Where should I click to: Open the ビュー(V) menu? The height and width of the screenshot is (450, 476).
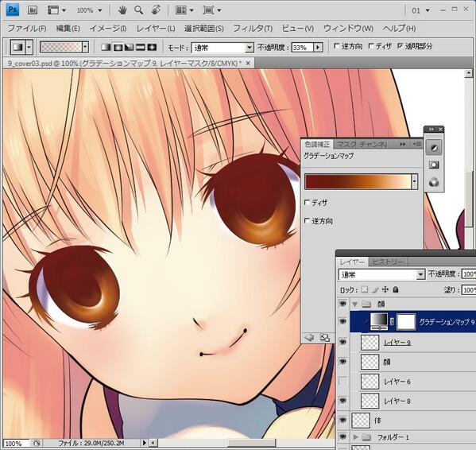tap(297, 29)
